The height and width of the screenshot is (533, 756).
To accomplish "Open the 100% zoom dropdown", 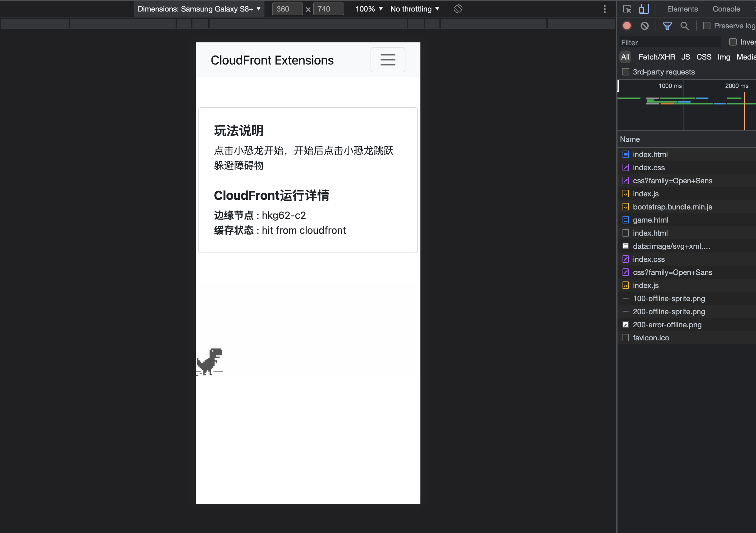I will click(x=369, y=9).
